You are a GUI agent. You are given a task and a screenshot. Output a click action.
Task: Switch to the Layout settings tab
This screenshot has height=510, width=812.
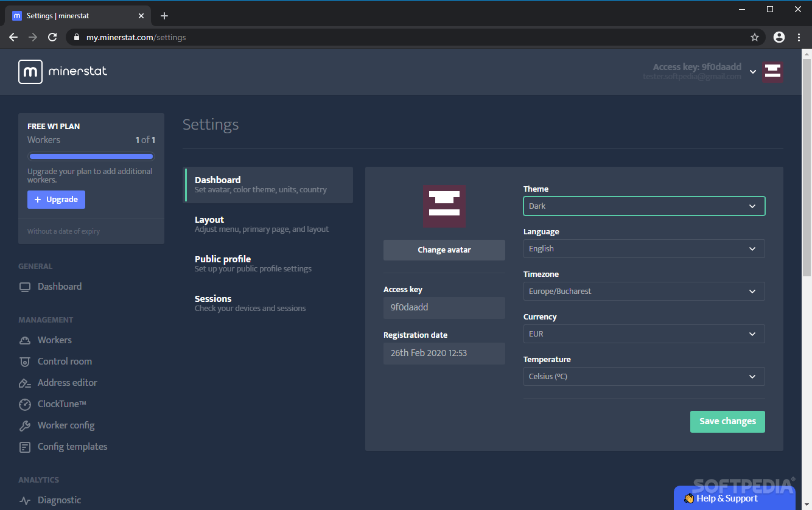268,224
